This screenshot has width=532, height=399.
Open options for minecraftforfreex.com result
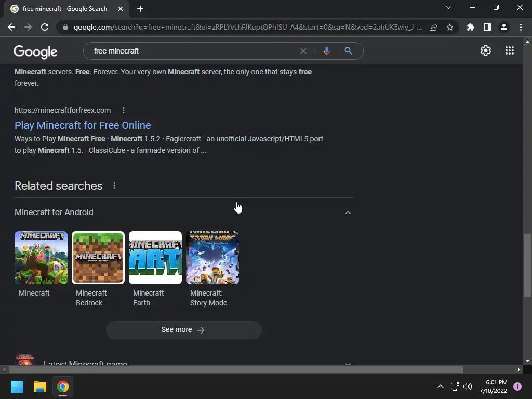[x=124, y=110]
